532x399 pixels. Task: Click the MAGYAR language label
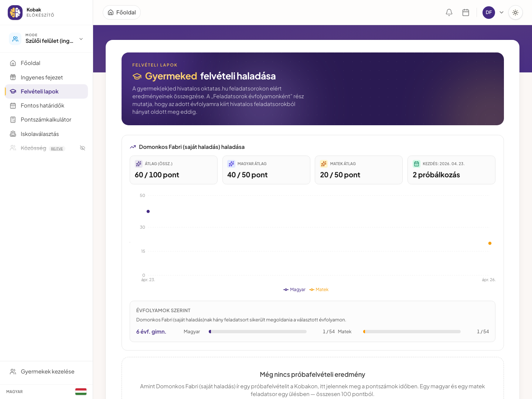(14, 392)
